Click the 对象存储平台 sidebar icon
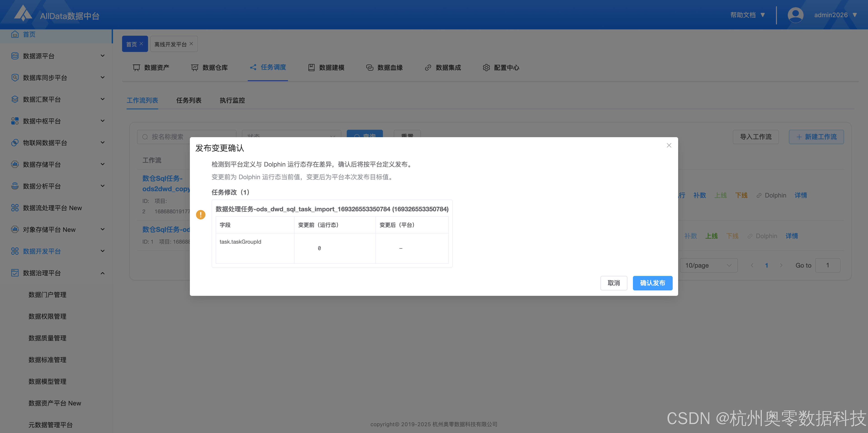 [15, 229]
